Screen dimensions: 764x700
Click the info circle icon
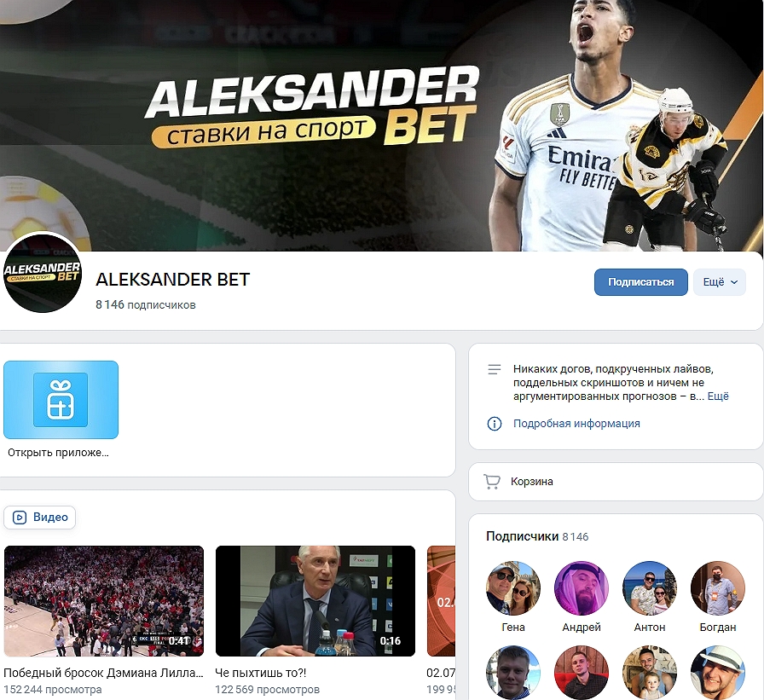494,423
